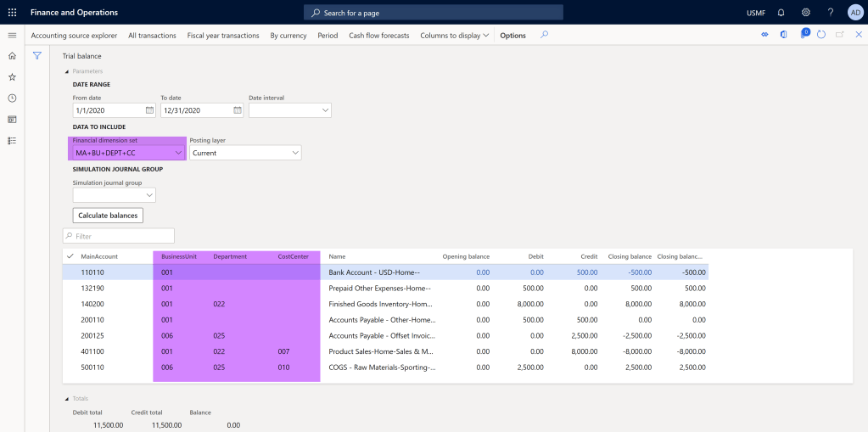Image resolution: width=868 pixels, height=432 pixels.
Task: Collapse the Parameters section
Action: coord(67,71)
